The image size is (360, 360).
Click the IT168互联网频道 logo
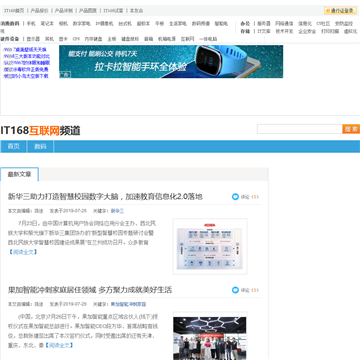click(40, 131)
